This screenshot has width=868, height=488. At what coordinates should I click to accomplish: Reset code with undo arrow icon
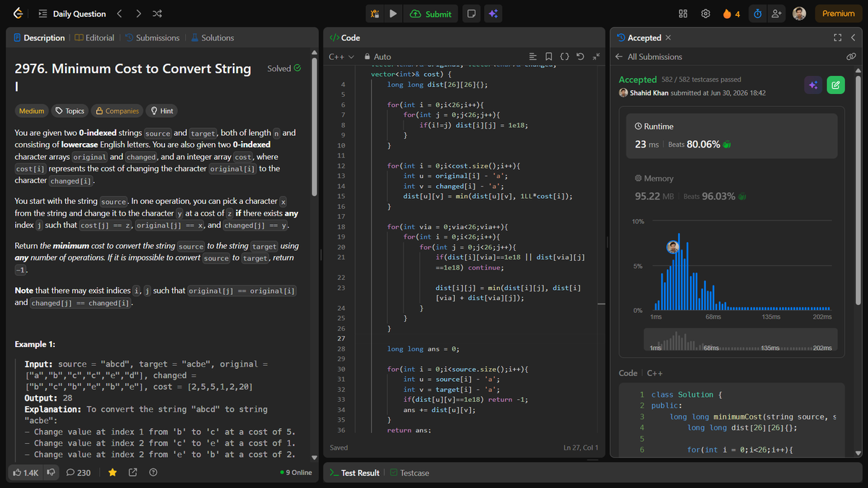(580, 56)
